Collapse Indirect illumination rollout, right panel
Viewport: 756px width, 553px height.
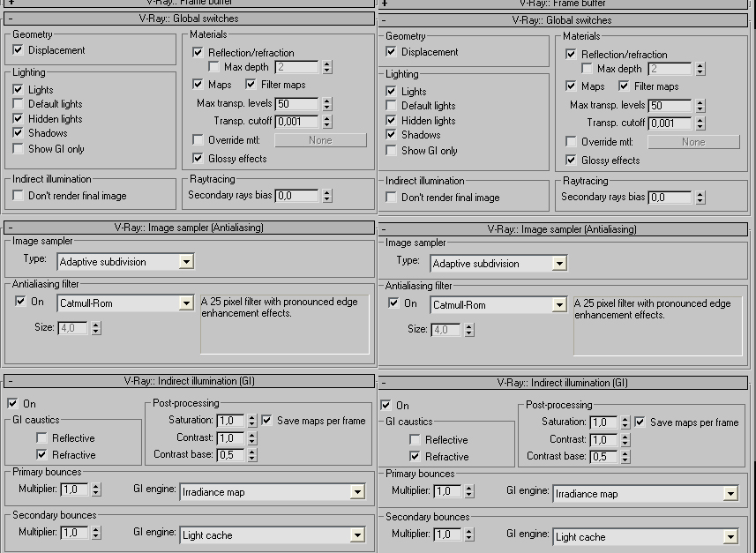pyautogui.click(x=563, y=383)
